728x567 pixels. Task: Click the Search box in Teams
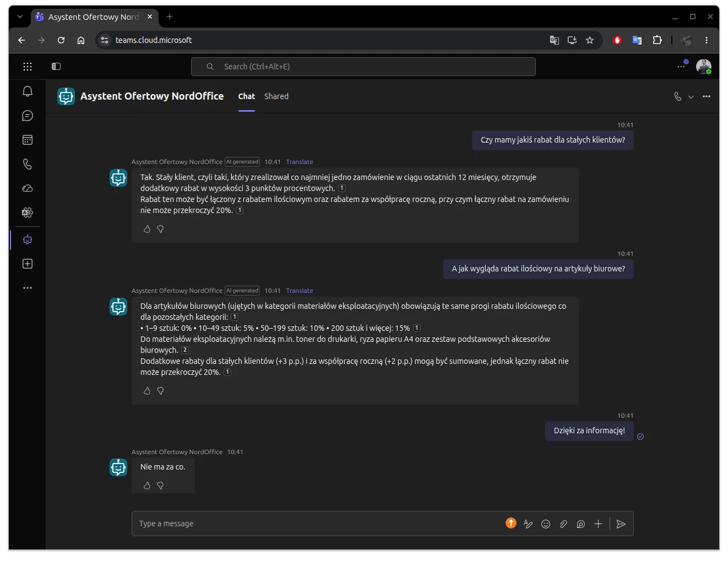pos(363,67)
